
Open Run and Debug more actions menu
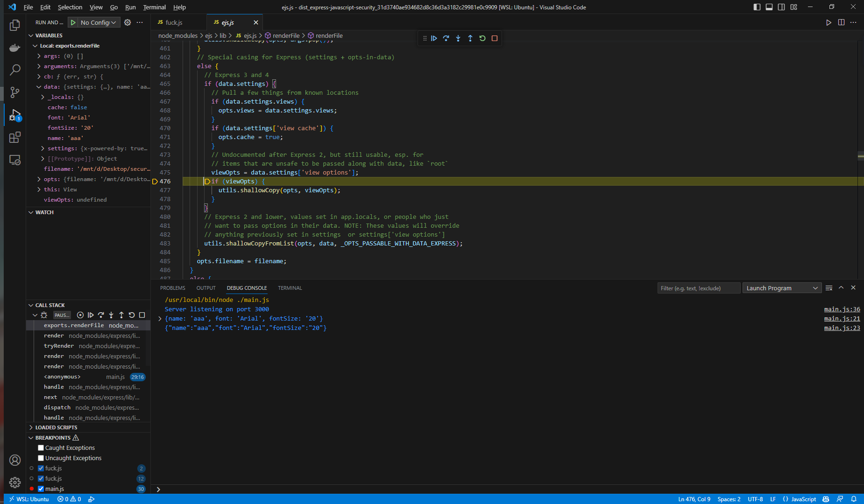140,22
